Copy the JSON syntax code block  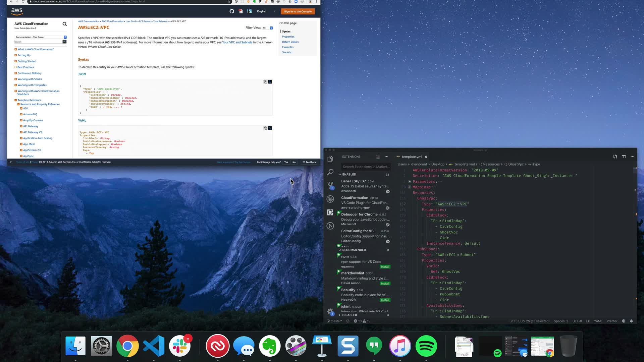[265, 82]
